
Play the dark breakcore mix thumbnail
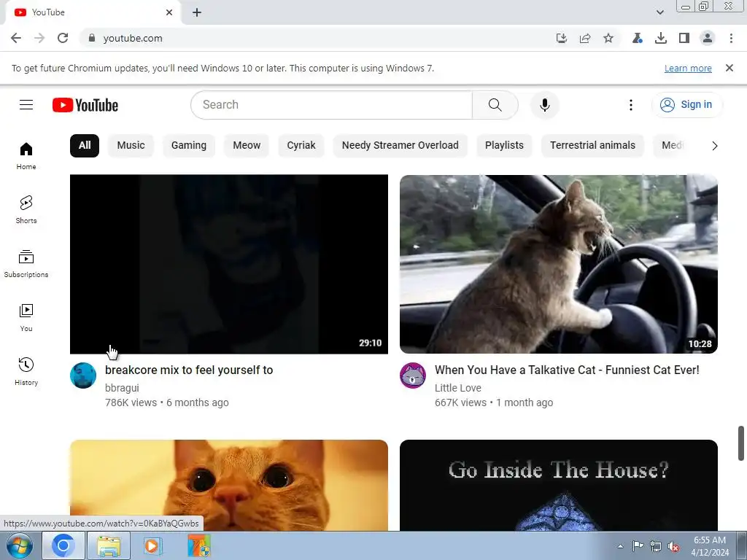[x=228, y=264]
